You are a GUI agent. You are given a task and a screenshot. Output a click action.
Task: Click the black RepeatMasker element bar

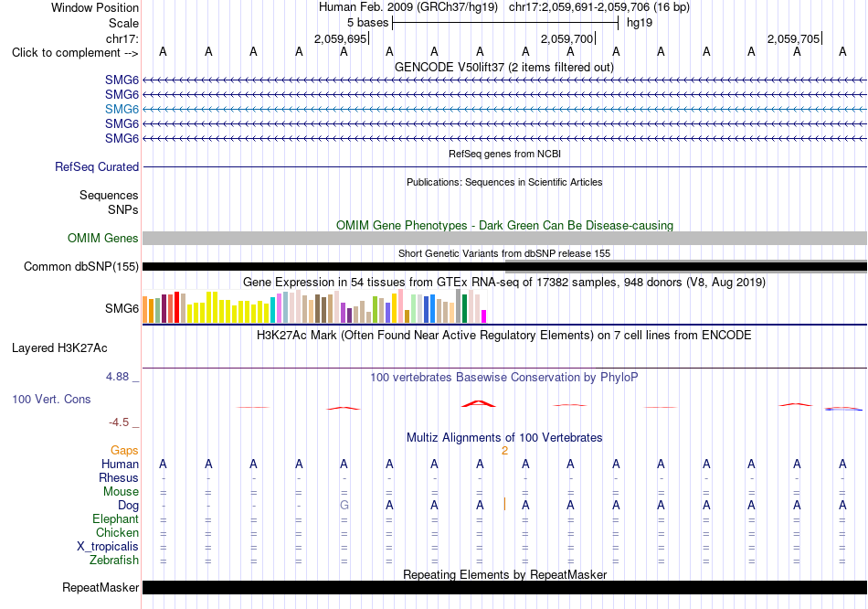(504, 587)
